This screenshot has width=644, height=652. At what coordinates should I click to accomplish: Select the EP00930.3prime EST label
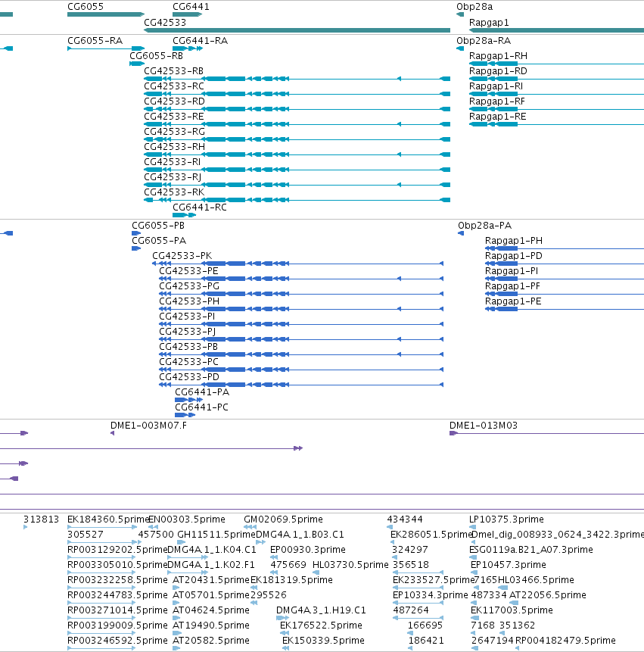[308, 550]
